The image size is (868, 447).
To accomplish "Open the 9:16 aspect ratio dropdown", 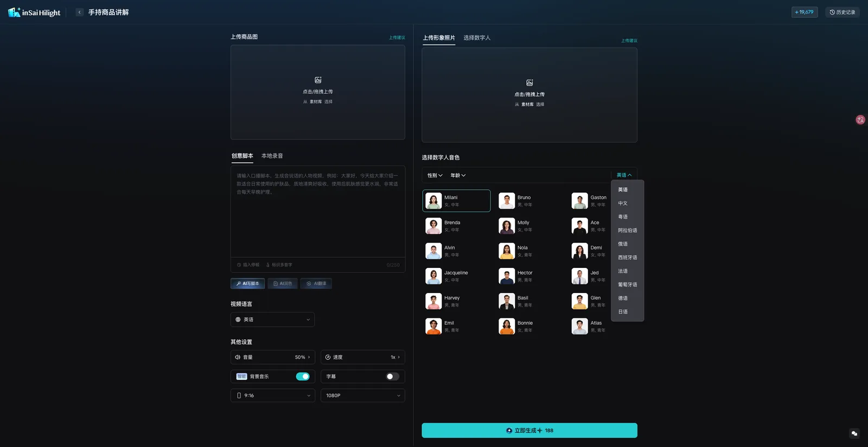I will coord(272,395).
